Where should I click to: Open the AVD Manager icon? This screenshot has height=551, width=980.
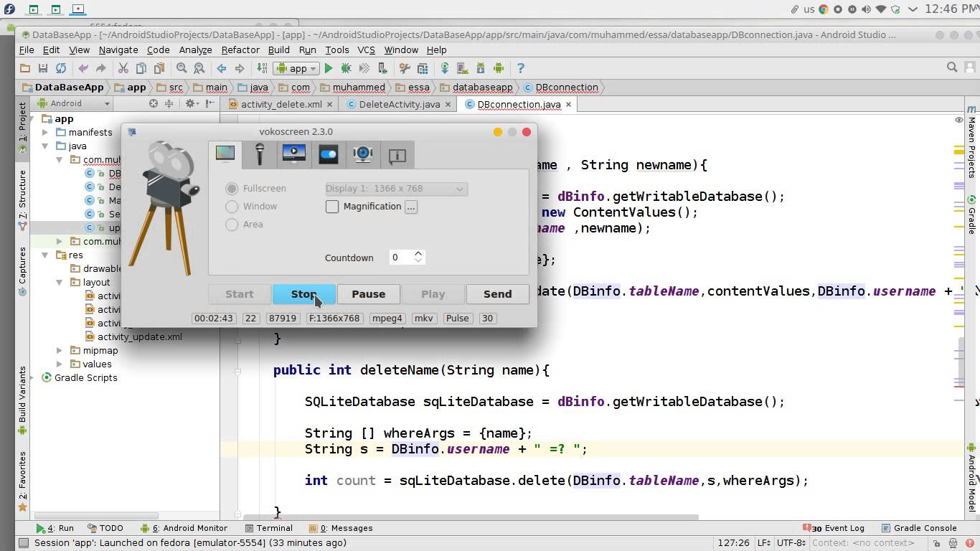click(463, 68)
